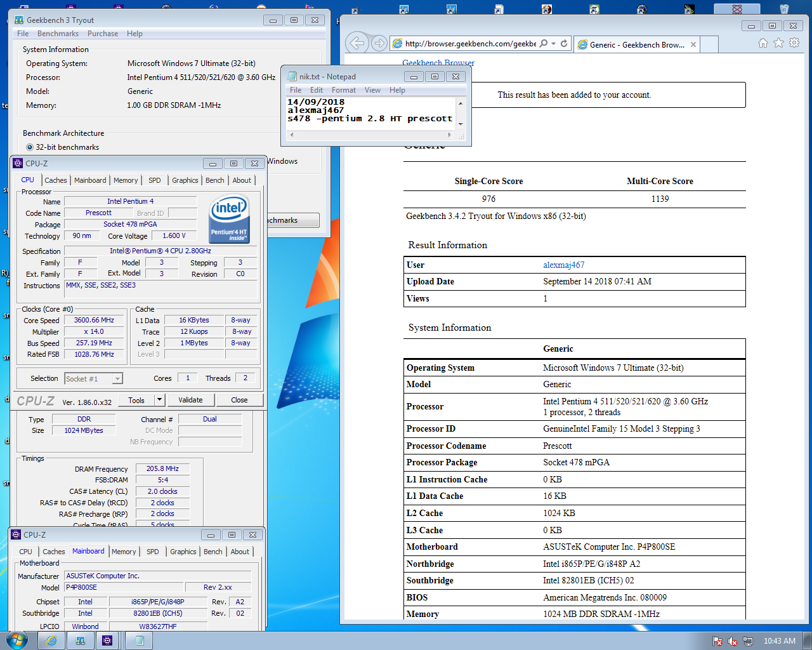Click Geekbench taskbar button
The height and width of the screenshot is (650, 812).
pos(81,640)
